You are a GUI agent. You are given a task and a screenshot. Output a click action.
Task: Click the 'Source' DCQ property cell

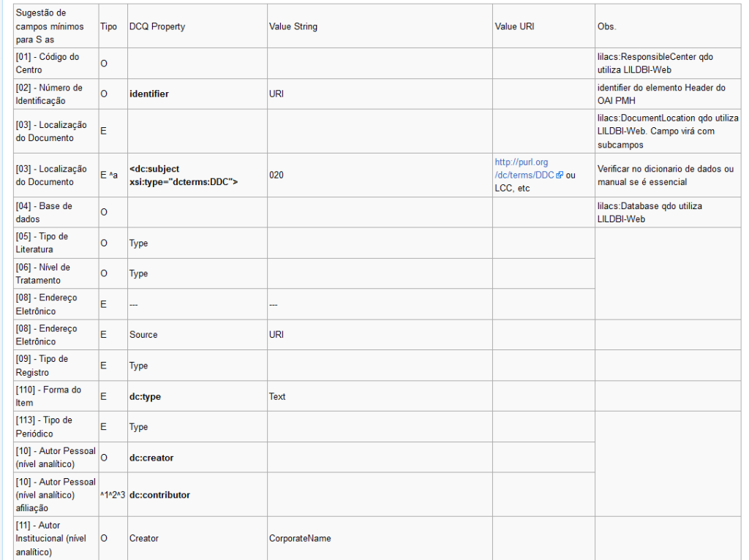(197, 335)
